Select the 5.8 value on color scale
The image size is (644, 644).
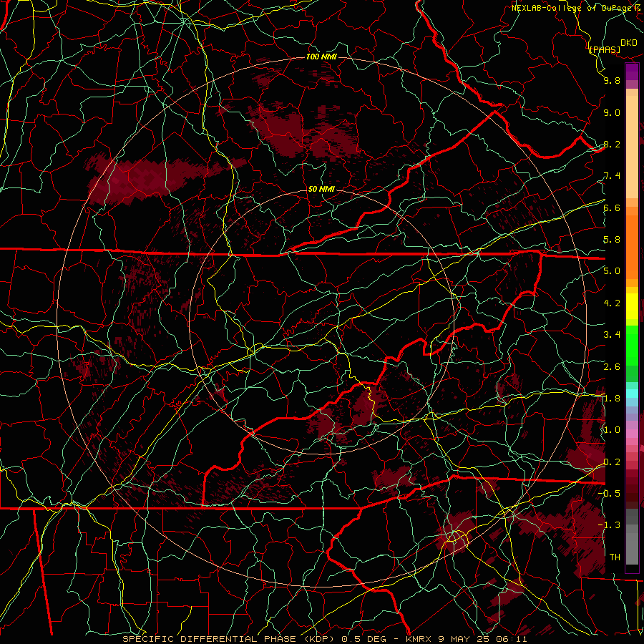click(612, 240)
